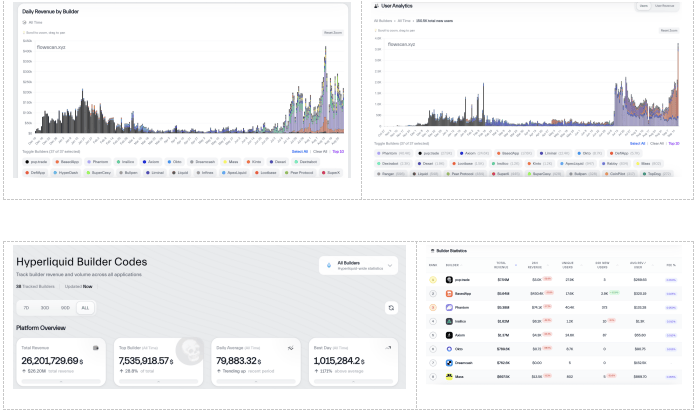Click the BasedApp logo in Builder Statistics table
The image size is (695, 416).
click(x=450, y=294)
